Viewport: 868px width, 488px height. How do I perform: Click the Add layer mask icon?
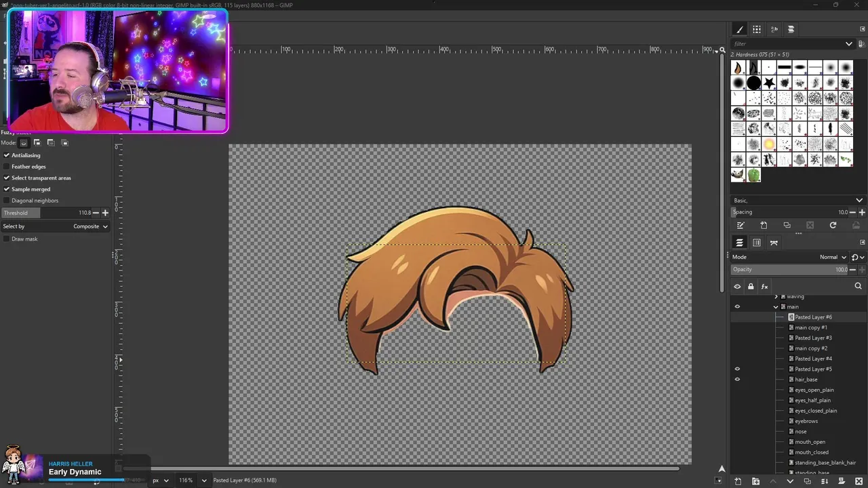[x=842, y=481]
